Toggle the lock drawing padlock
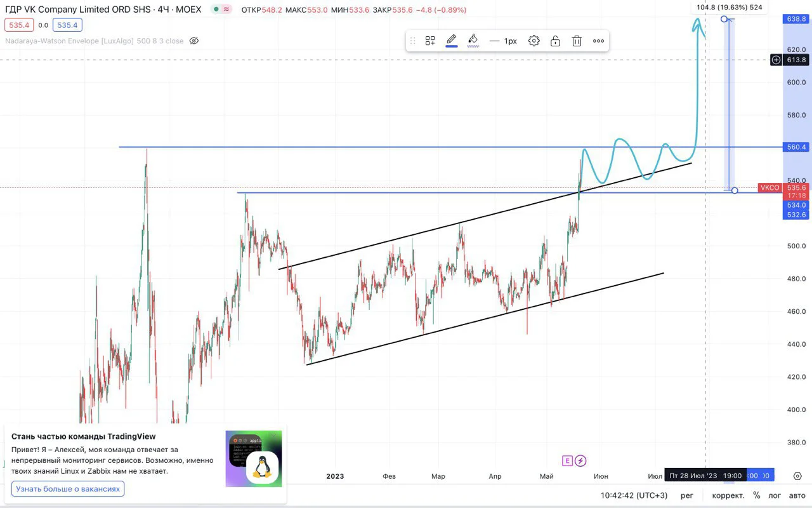This screenshot has width=812, height=508. [x=555, y=41]
